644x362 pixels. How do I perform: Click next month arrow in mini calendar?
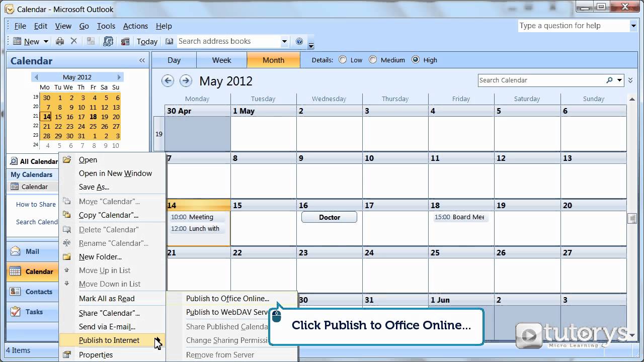119,77
